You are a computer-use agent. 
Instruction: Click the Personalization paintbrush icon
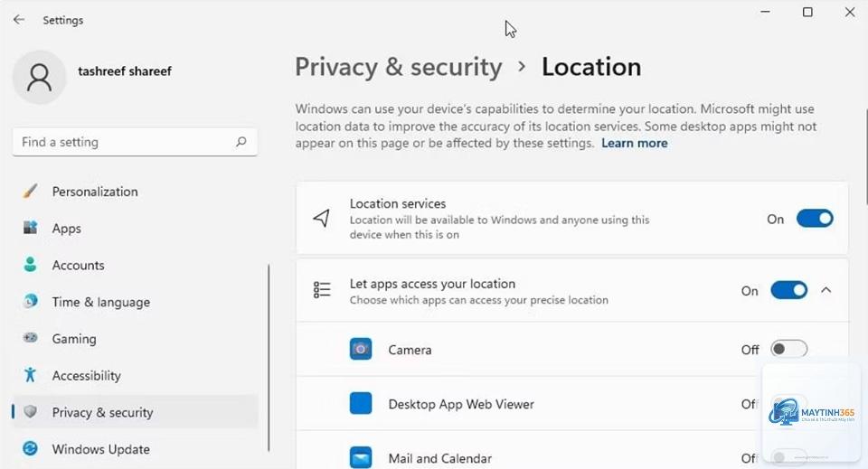tap(31, 192)
